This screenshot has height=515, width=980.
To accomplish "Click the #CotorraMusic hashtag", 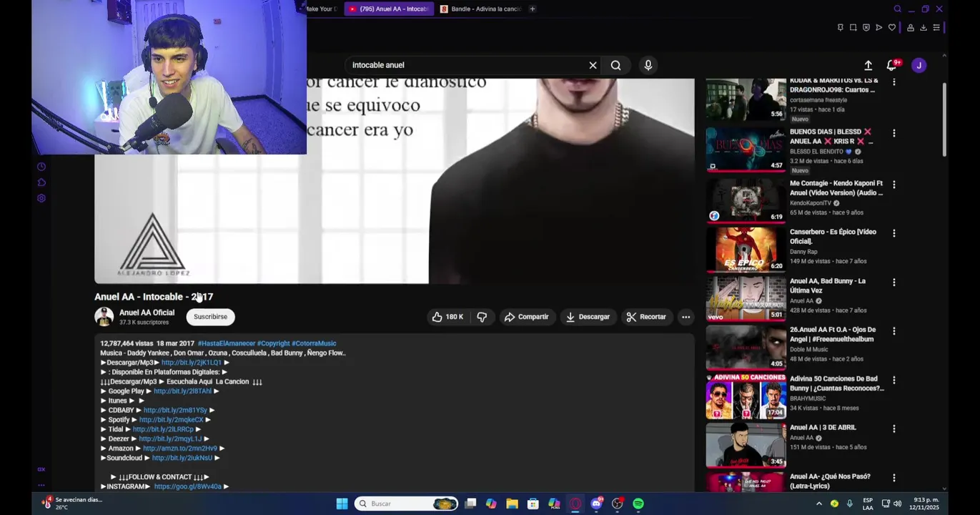I will 314,343.
